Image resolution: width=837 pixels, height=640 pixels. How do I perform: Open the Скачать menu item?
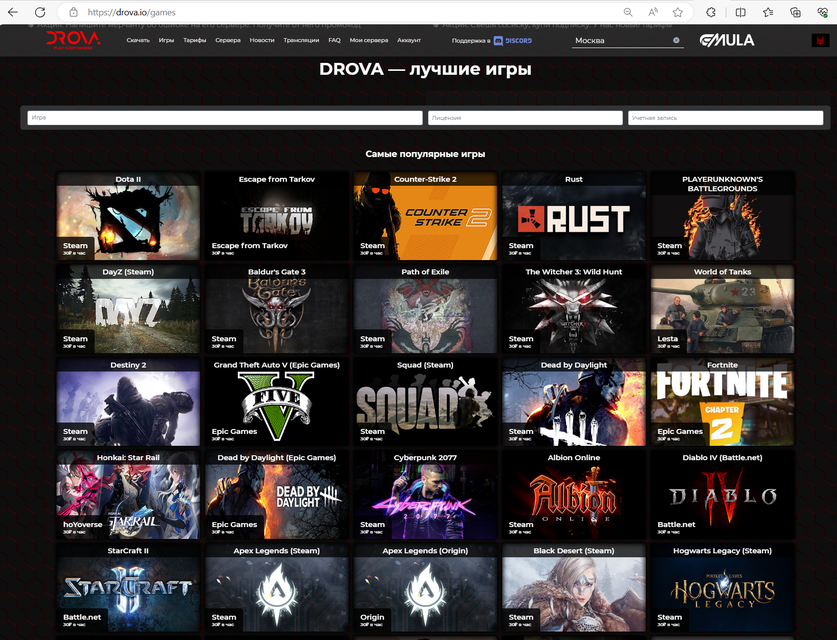(x=138, y=41)
